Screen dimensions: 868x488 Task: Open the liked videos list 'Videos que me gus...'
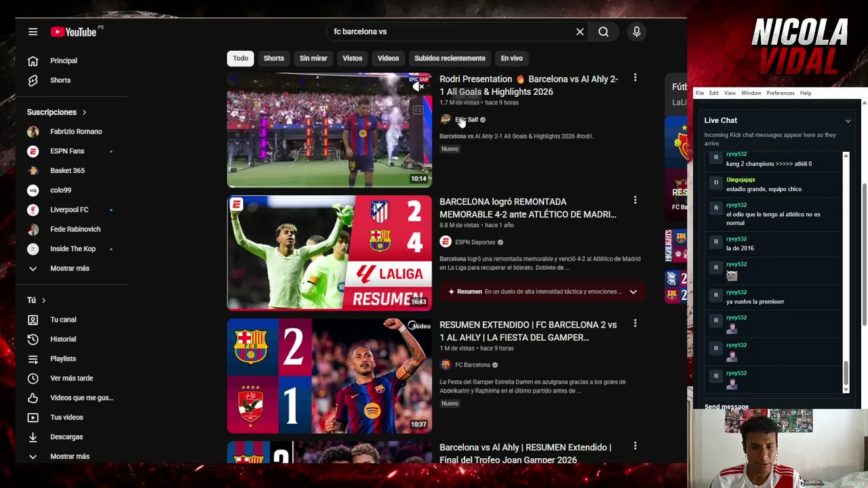pyautogui.click(x=81, y=398)
